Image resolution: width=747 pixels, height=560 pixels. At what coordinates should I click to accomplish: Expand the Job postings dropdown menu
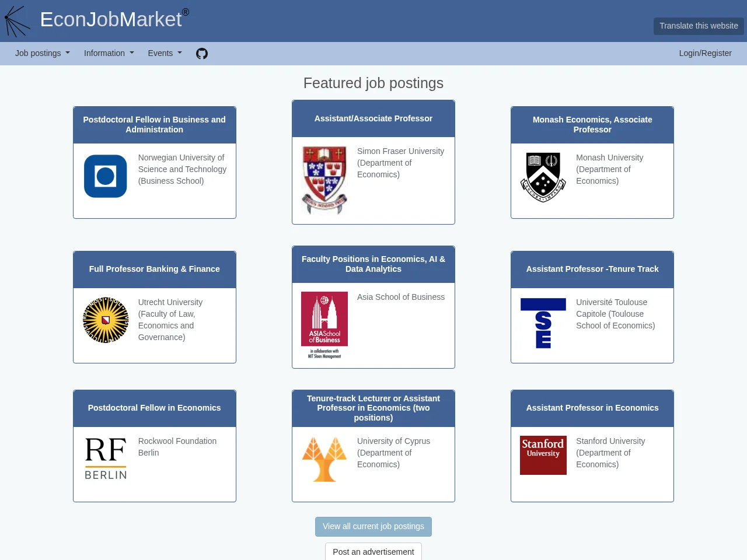pos(43,53)
